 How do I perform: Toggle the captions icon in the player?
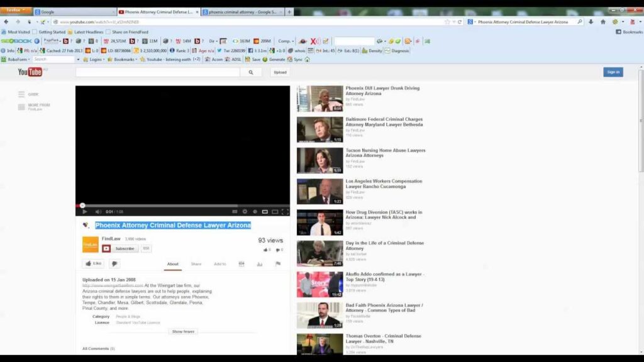point(235,212)
